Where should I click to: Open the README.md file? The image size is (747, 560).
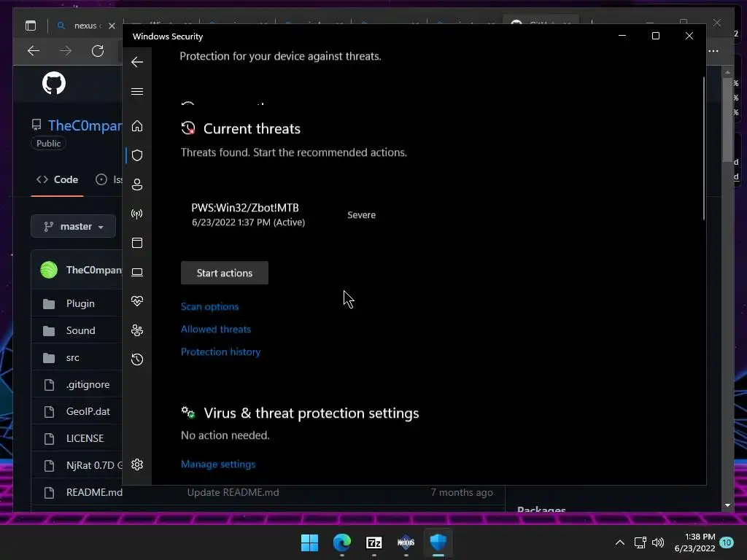(94, 492)
